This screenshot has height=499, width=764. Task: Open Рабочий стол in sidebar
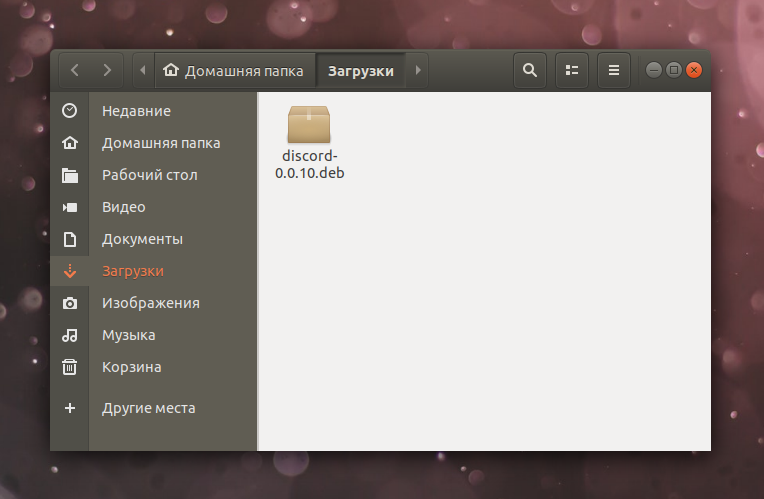pyautogui.click(x=150, y=175)
